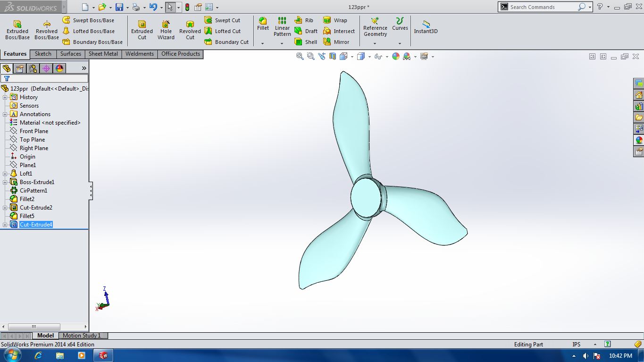
Task: Toggle Instant3D
Action: (x=426, y=27)
